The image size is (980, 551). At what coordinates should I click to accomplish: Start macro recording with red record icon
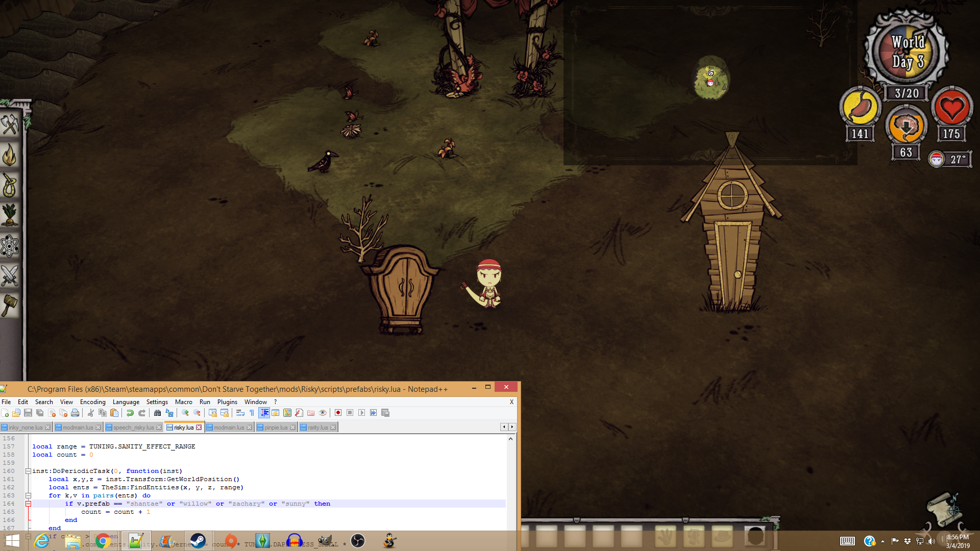click(338, 413)
